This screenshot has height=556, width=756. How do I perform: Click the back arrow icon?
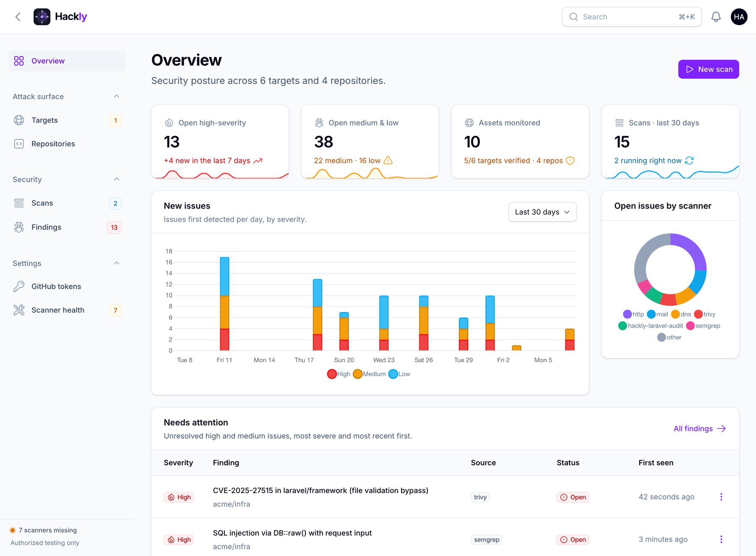[18, 17]
